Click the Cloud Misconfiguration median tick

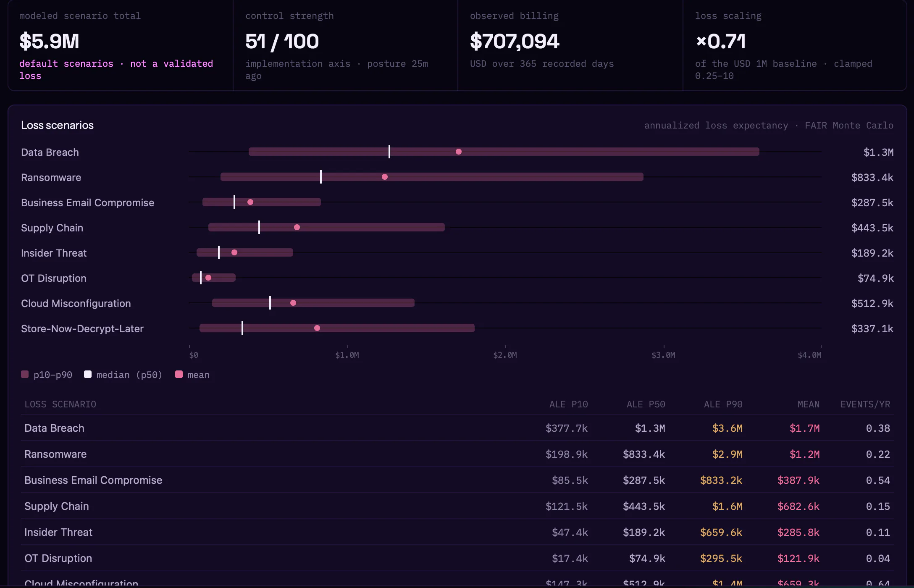pyautogui.click(x=270, y=303)
